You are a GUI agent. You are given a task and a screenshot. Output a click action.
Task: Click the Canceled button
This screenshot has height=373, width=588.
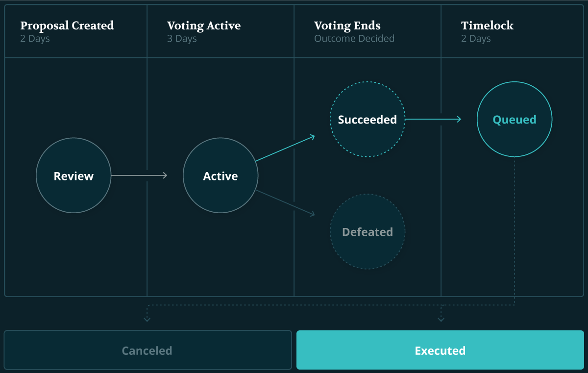(x=147, y=350)
